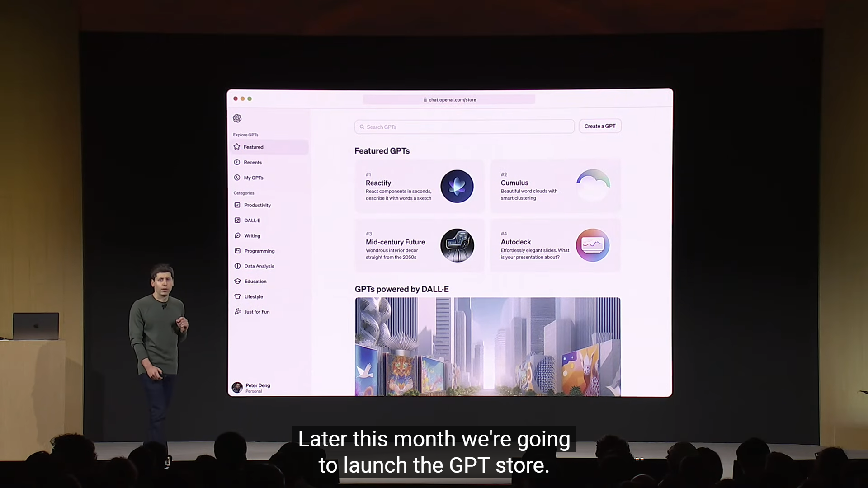Choose Education category label
This screenshot has width=868, height=488.
[255, 282]
